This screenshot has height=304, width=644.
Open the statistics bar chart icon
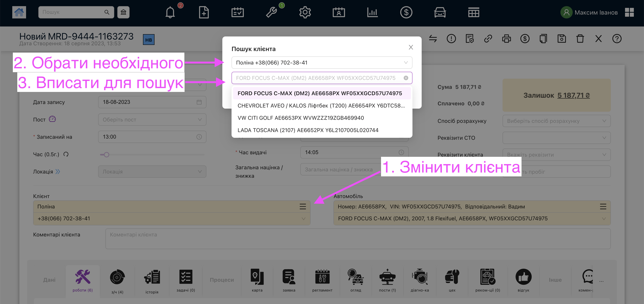pos(372,12)
